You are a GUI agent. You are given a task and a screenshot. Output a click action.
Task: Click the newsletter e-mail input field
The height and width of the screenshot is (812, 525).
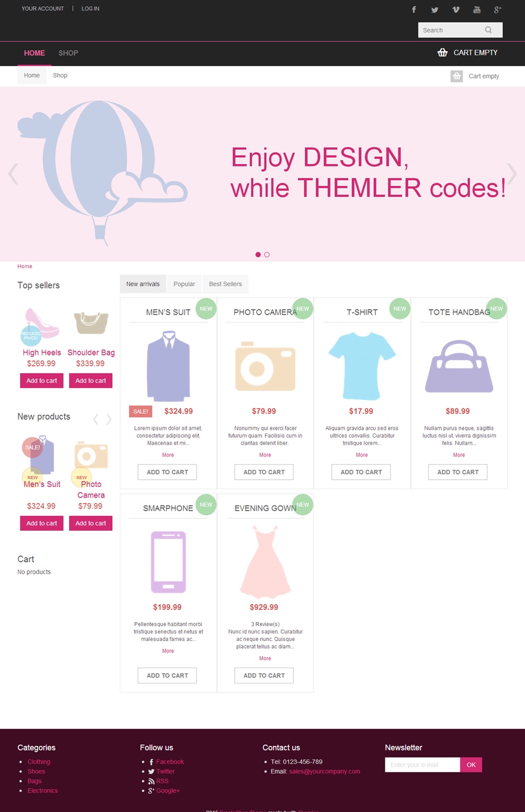pos(423,765)
